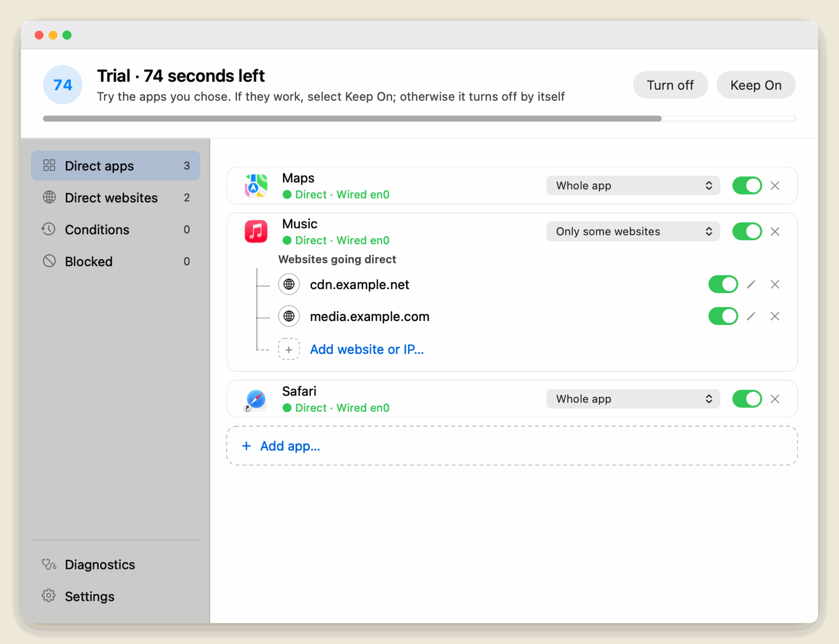The image size is (839, 644).
Task: Click the trial countdown progress bar
Action: (419, 119)
